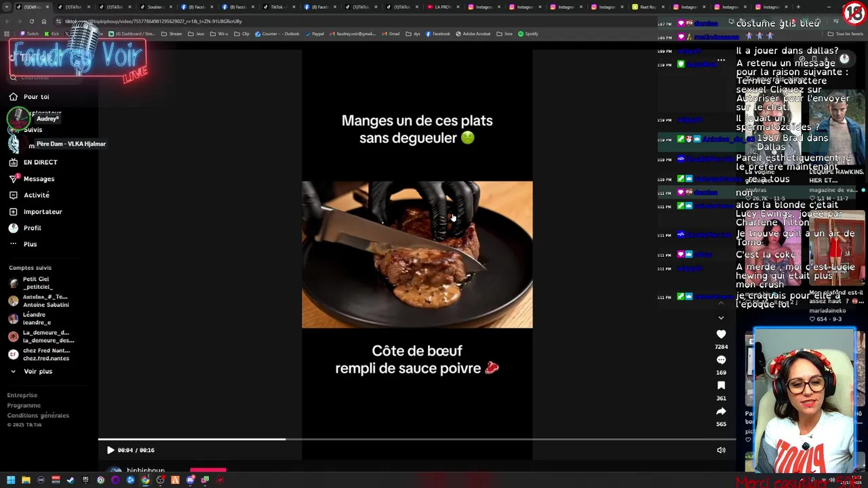Go to next video with the down arrow
This screenshot has width=868, height=488.
click(x=721, y=317)
